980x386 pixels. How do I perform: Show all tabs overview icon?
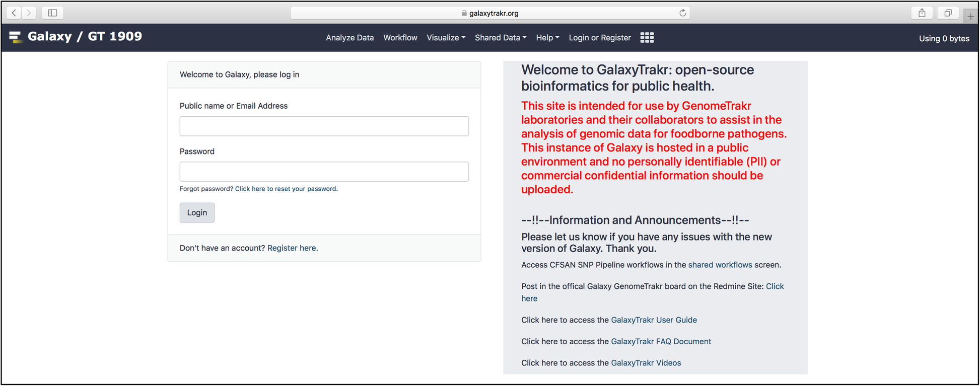point(948,13)
